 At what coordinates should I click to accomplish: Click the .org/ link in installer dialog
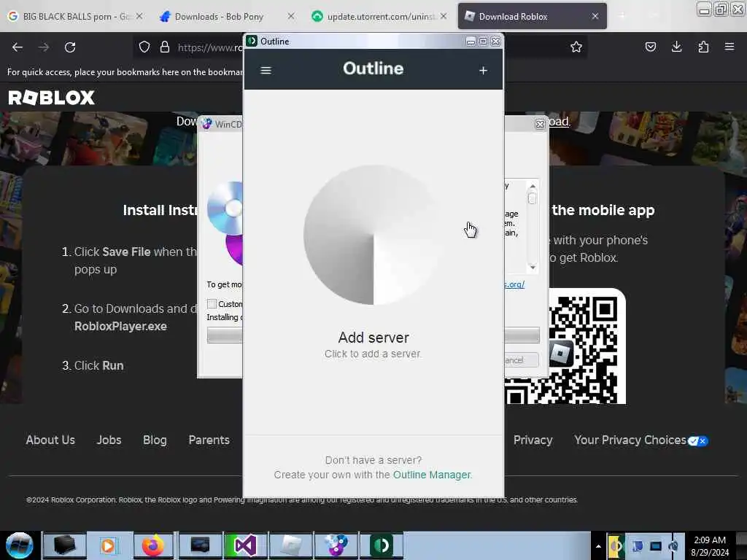point(514,284)
